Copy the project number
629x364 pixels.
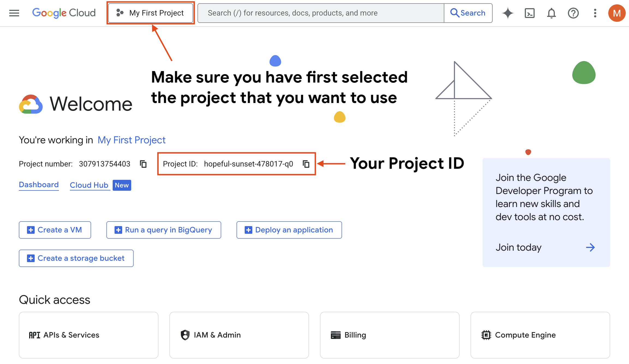[x=143, y=164]
